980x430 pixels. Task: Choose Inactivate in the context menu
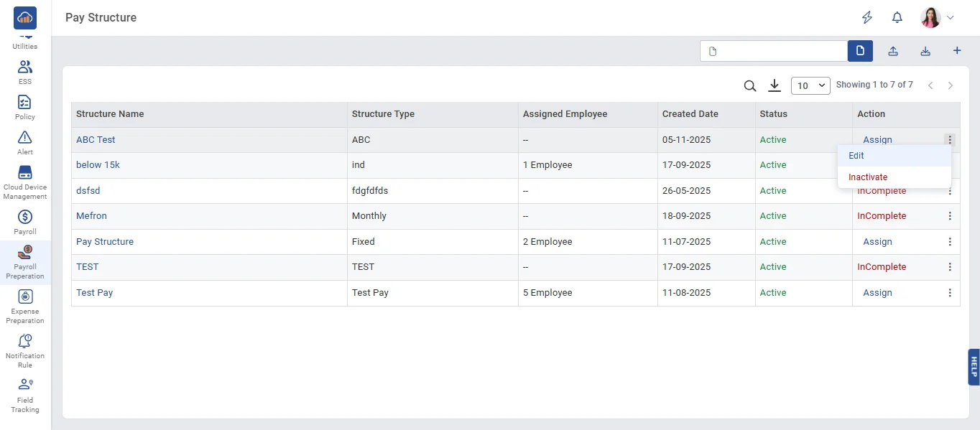point(868,177)
